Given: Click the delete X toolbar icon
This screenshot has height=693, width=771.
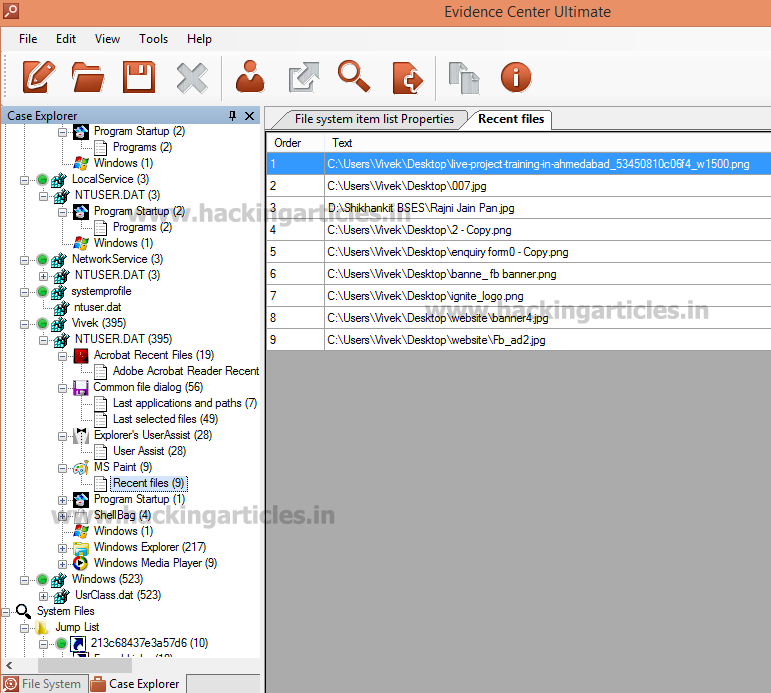Looking at the screenshot, I should [192, 78].
